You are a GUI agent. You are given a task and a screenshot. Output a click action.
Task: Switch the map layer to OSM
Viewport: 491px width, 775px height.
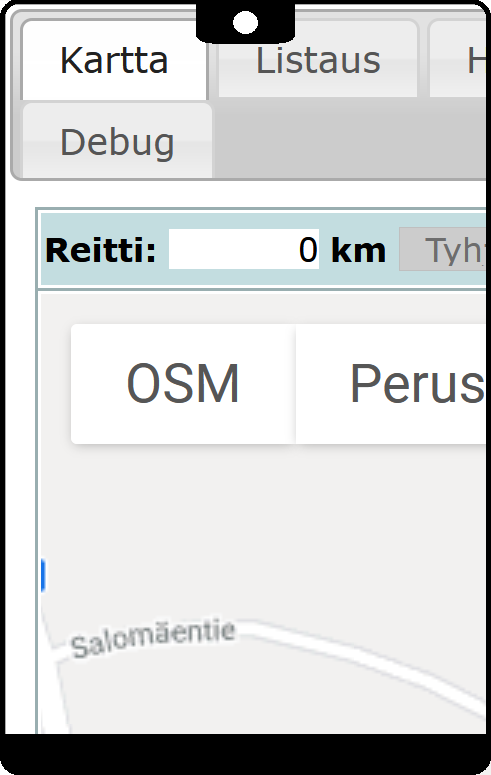183,384
